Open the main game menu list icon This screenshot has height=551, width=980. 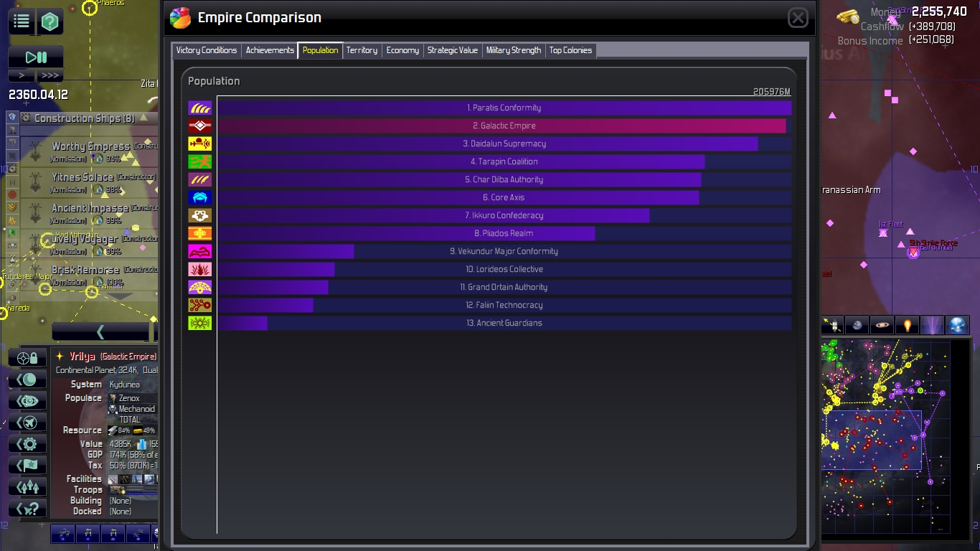pyautogui.click(x=22, y=22)
